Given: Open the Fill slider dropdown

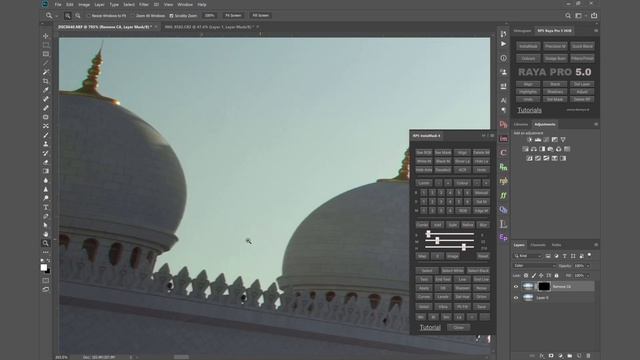Looking at the screenshot, I should click(588, 276).
